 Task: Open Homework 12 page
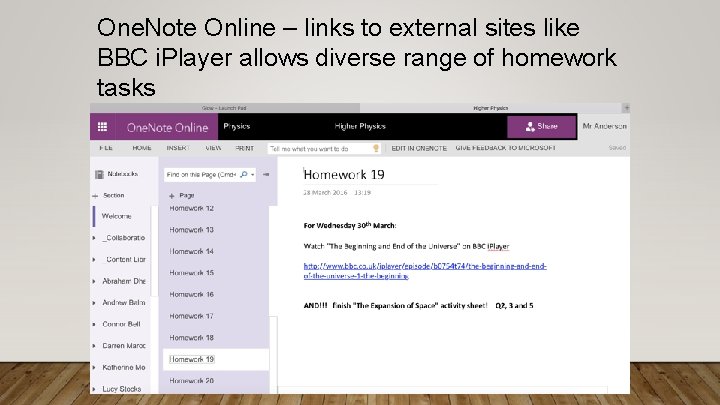191,208
